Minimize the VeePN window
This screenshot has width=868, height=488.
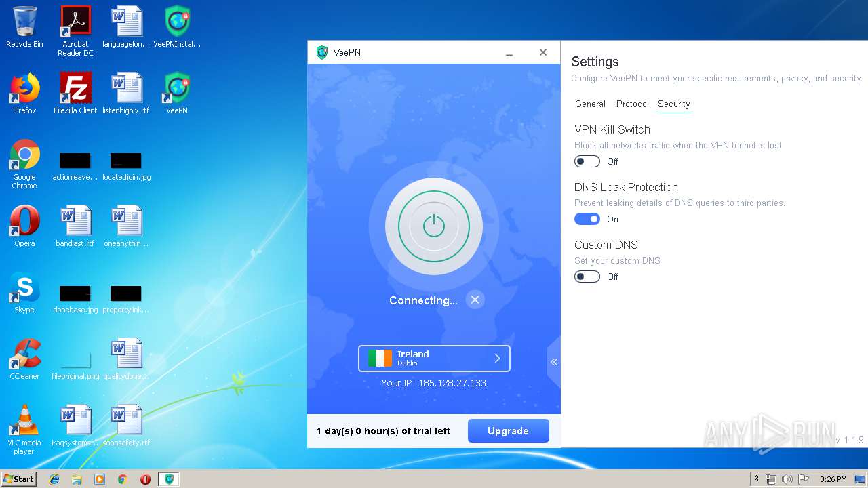(x=509, y=52)
